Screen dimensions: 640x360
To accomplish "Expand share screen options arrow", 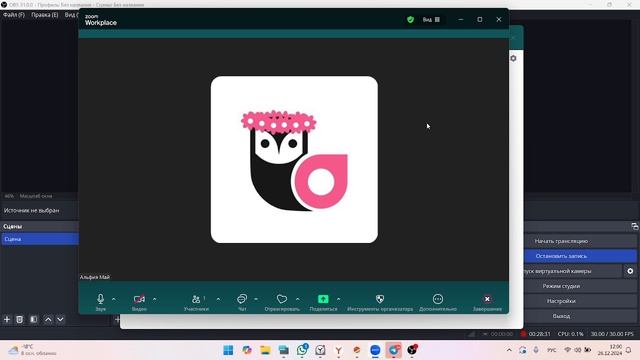I will [x=338, y=299].
